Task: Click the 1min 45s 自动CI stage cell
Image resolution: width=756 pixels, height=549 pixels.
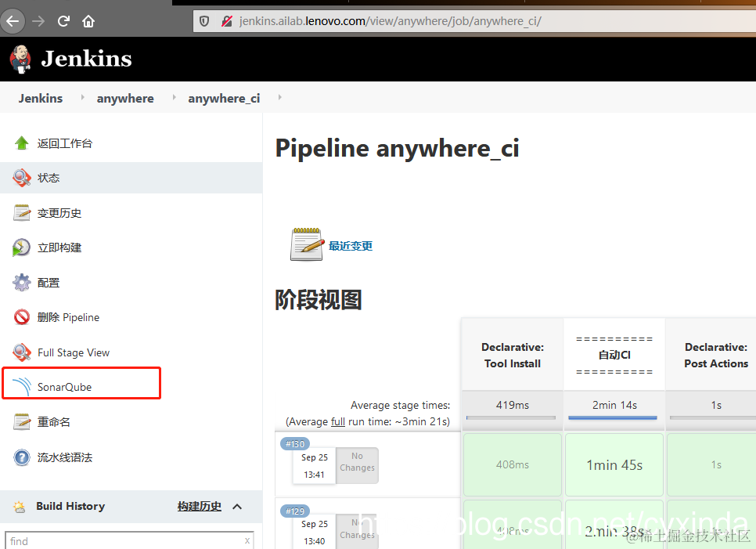Action: 614,464
